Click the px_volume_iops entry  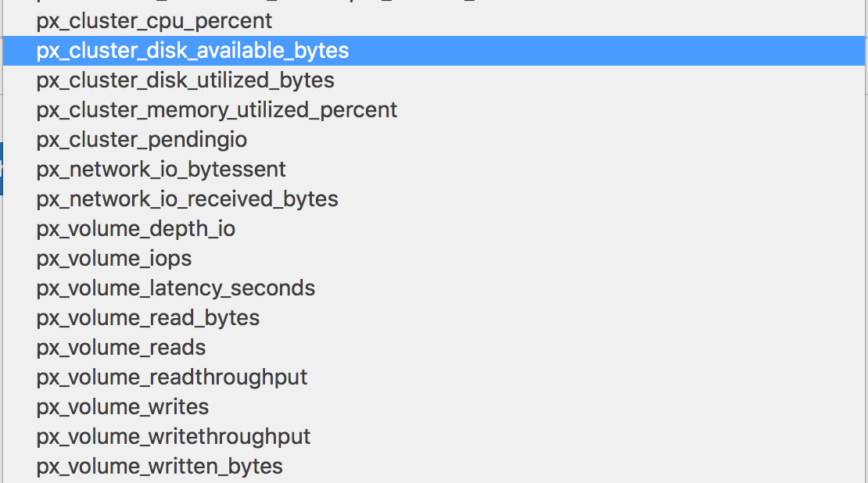[x=113, y=258]
